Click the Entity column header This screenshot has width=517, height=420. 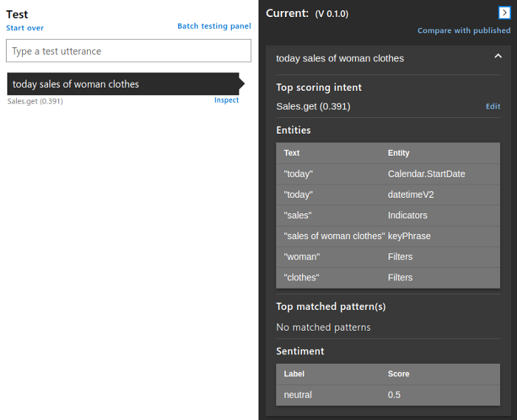(x=399, y=153)
